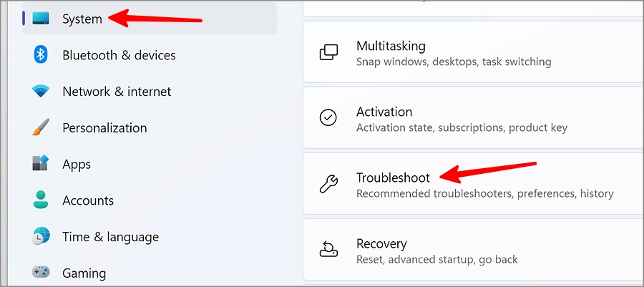
Task: Open Recovery reset options card
Action: [473, 249]
